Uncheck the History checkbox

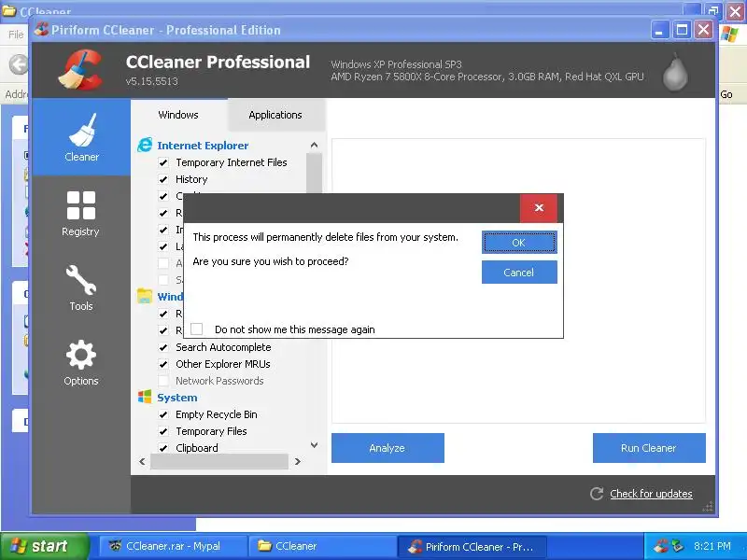[x=163, y=179]
